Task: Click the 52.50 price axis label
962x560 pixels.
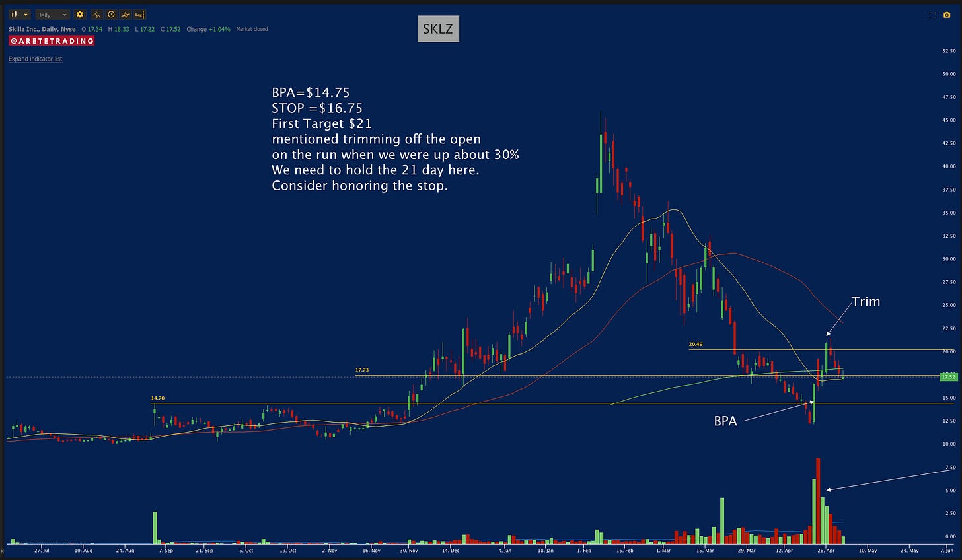Action: [x=949, y=50]
